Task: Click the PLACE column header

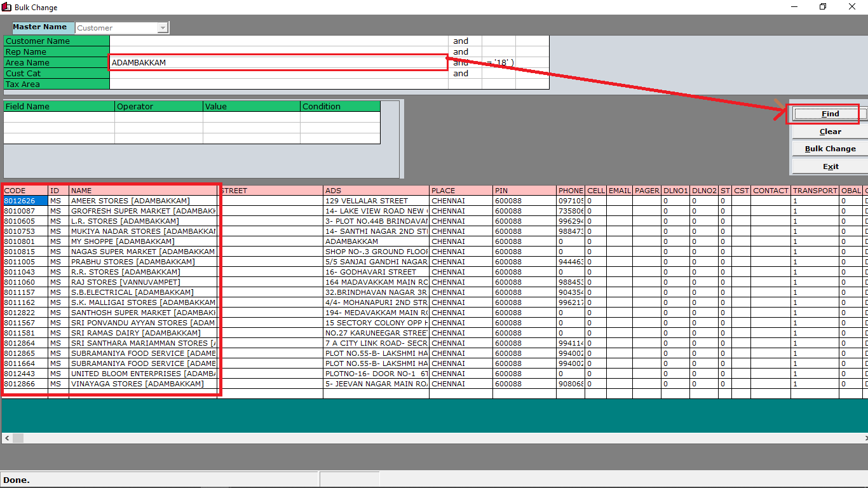Action: click(x=461, y=191)
